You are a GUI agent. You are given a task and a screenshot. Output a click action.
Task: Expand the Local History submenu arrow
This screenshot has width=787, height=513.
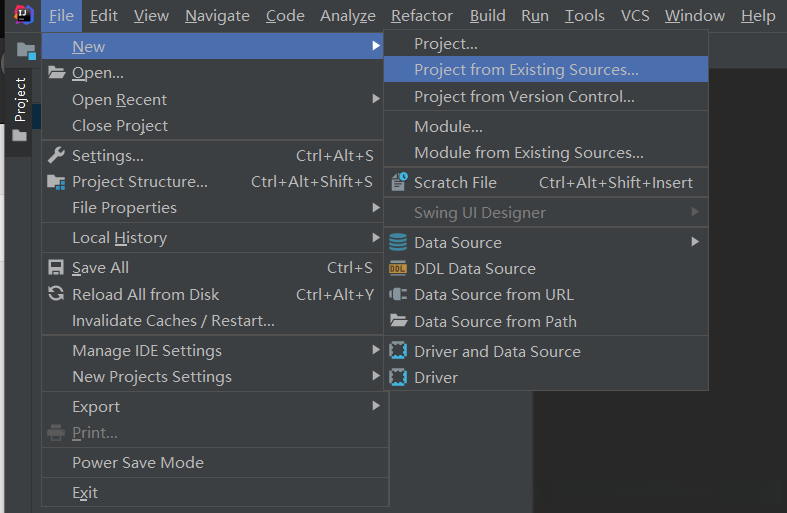[376, 238]
